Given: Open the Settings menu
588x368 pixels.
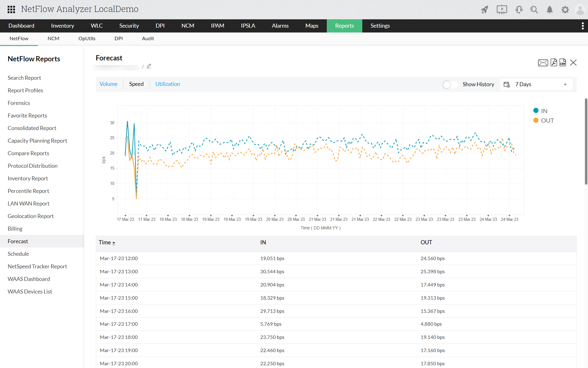Looking at the screenshot, I should coord(380,26).
